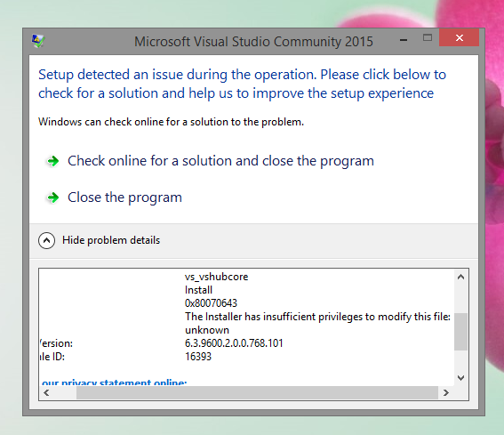Click the green arrow beside Check online option
This screenshot has height=435, width=504.
(53, 161)
